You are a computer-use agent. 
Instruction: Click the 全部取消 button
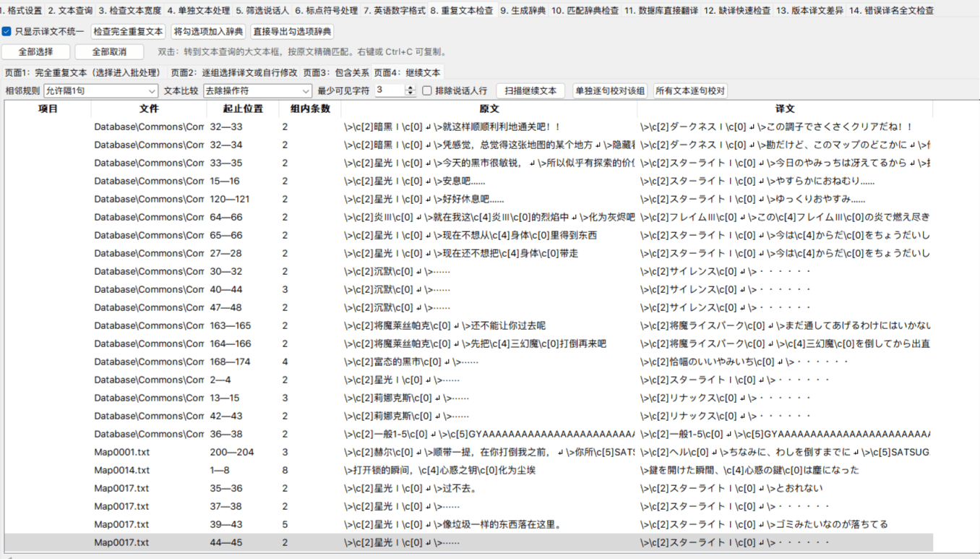coord(109,52)
